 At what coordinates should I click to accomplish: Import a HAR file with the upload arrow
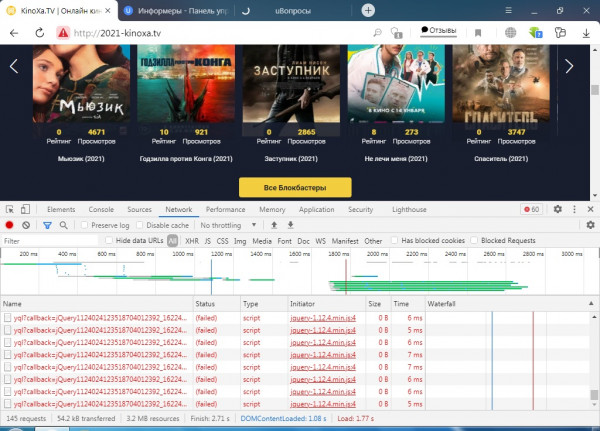click(x=274, y=225)
